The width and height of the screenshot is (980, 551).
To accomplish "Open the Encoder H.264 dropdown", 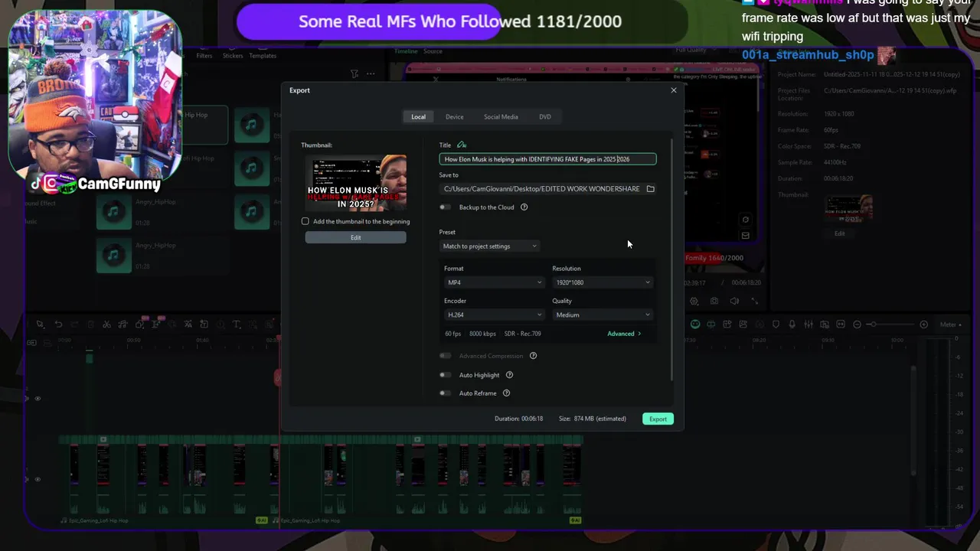I will [x=494, y=315].
